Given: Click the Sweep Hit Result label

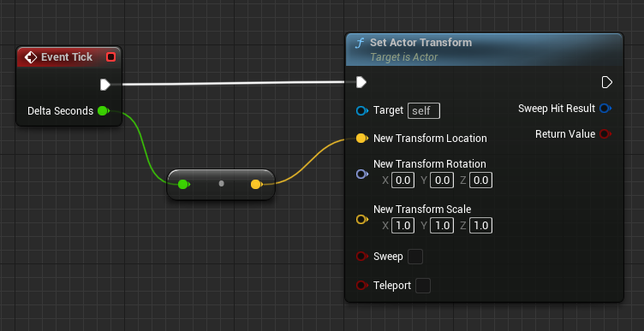Looking at the screenshot, I should pos(557,109).
